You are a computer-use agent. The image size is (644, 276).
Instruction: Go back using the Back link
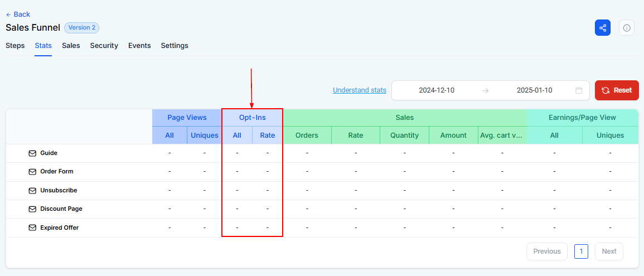click(18, 14)
